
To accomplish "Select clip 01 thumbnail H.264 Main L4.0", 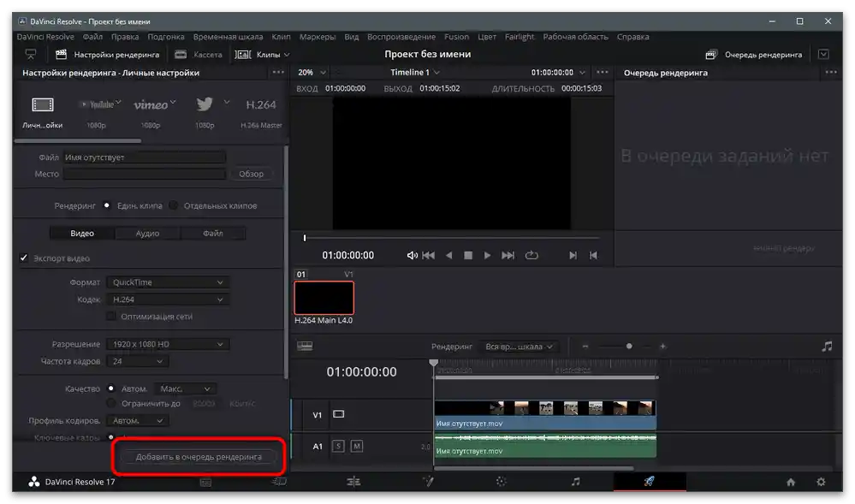I will click(324, 298).
